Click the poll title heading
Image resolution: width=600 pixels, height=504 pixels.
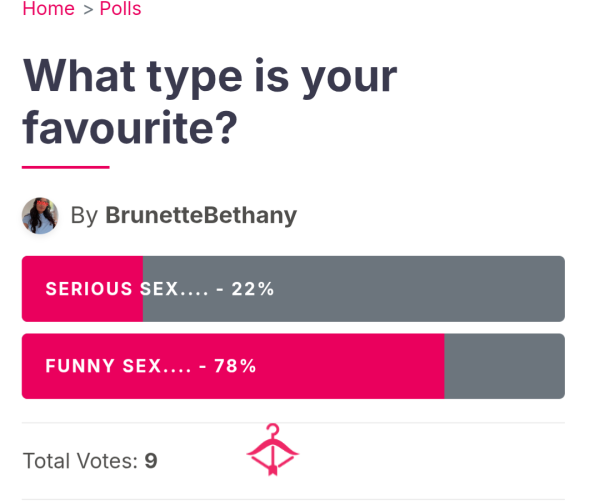tap(210, 101)
